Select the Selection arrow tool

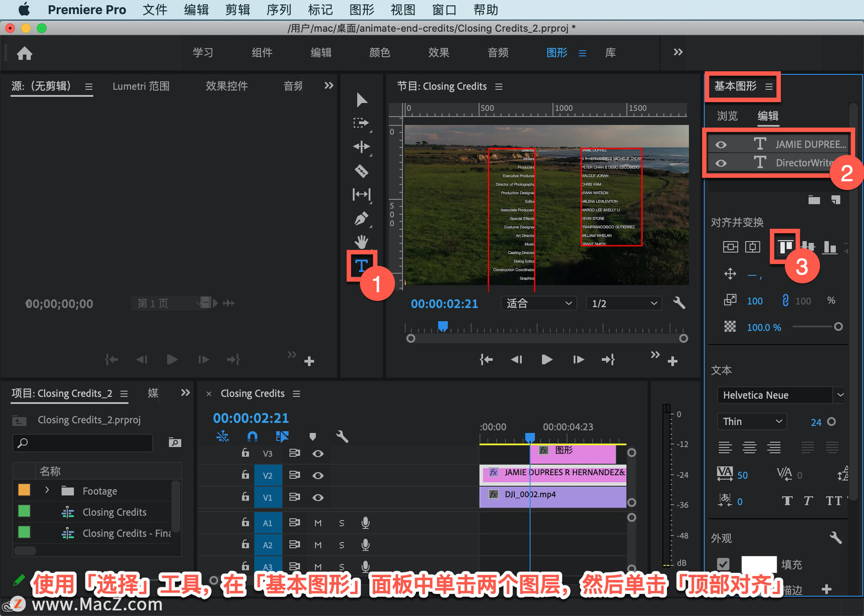[361, 100]
